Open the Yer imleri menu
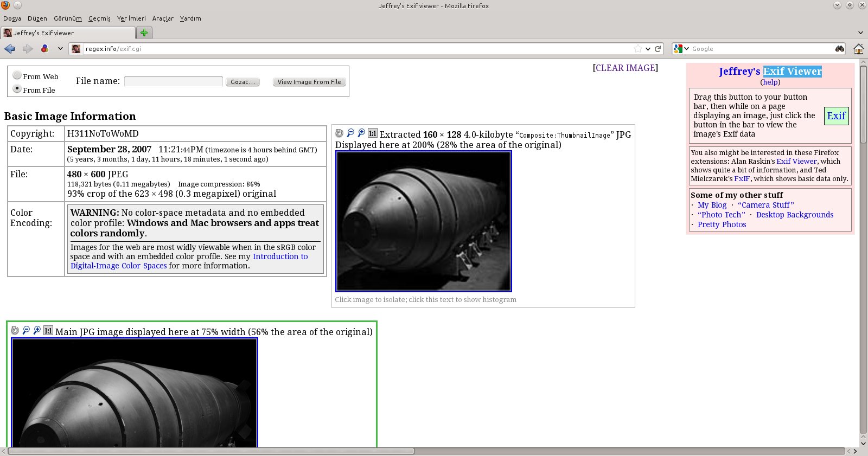Viewport: 868px width, 456px height. 131,18
